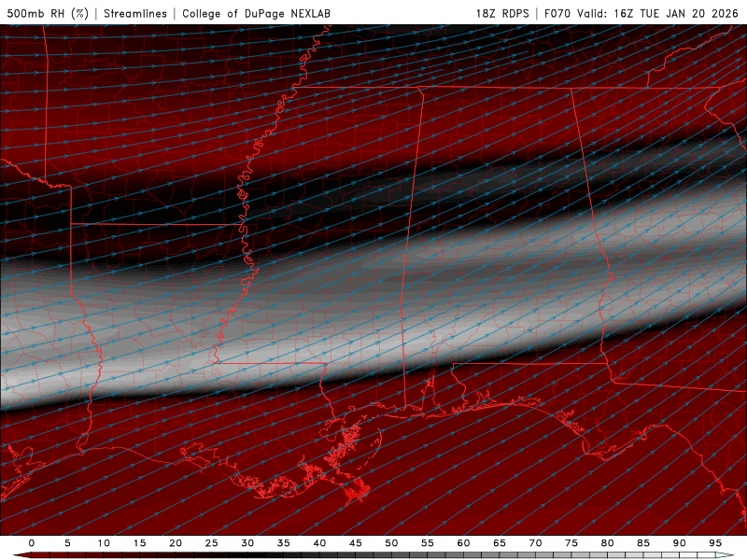Select the 65 label on the RH scale

pyautogui.click(x=500, y=543)
